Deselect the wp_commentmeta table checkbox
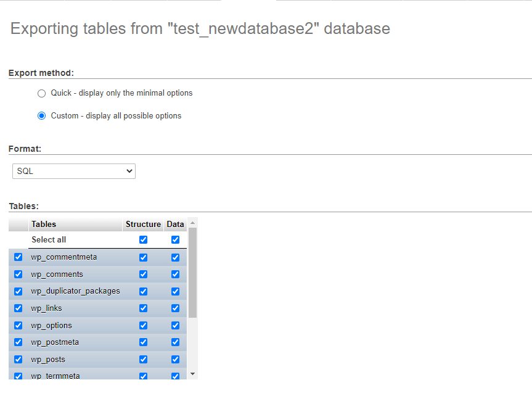This screenshot has width=532, height=393. tap(18, 257)
